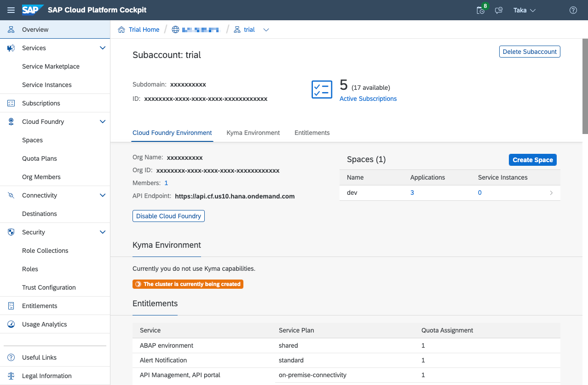Click the Alert Notification service row

(346, 360)
